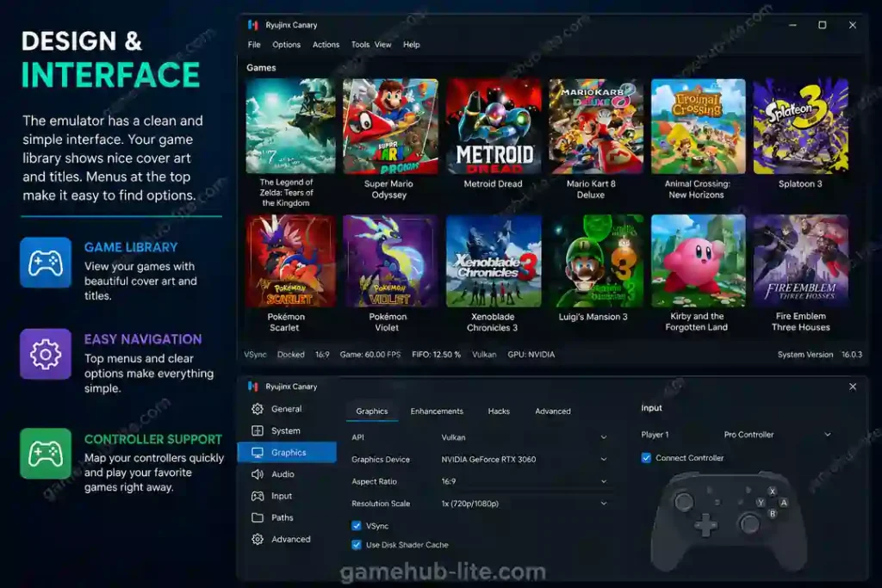Click the 16:9 aspect ratio in status bar

322,354
